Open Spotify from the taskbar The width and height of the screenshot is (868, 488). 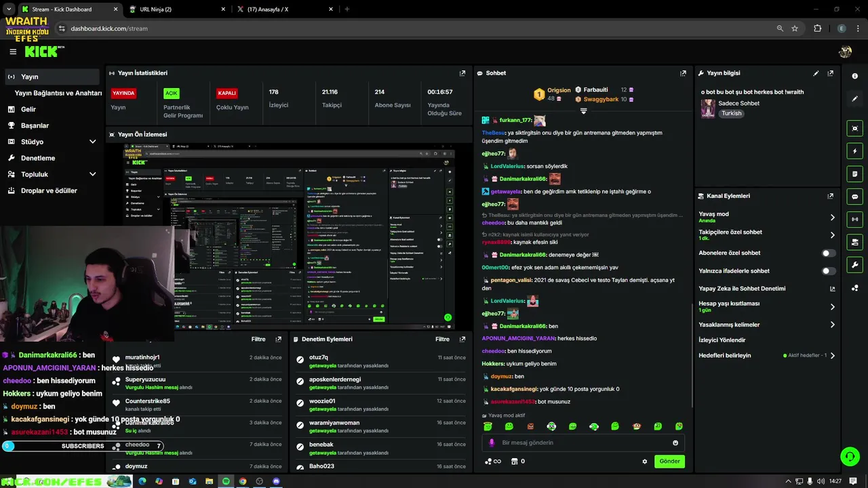pyautogui.click(x=226, y=481)
